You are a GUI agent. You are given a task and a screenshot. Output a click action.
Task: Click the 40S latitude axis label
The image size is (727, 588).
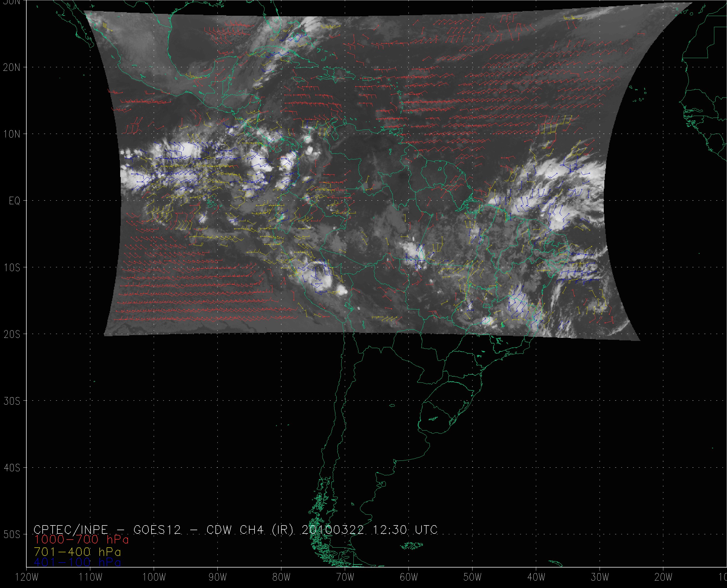[x=12, y=468]
